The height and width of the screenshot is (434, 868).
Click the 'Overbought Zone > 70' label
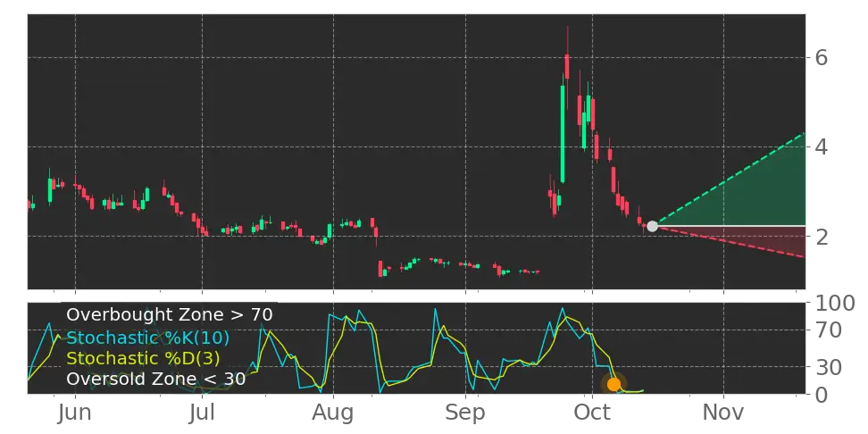pos(170,315)
